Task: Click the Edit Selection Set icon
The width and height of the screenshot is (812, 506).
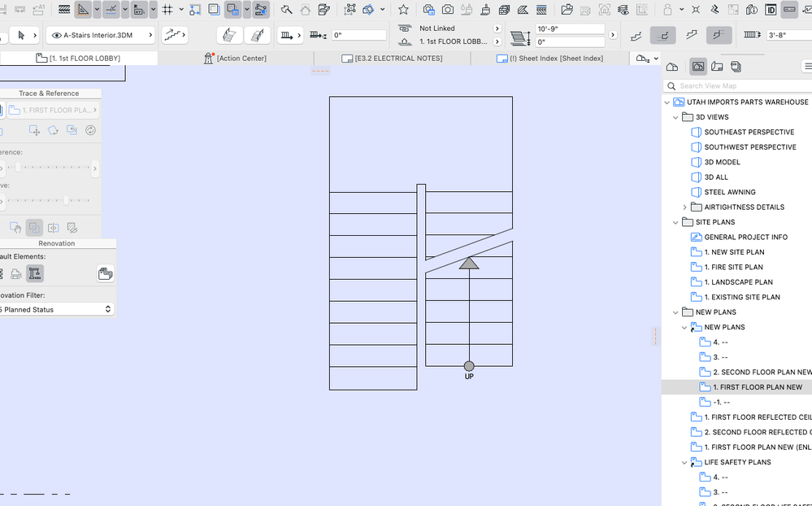Action: (350, 9)
